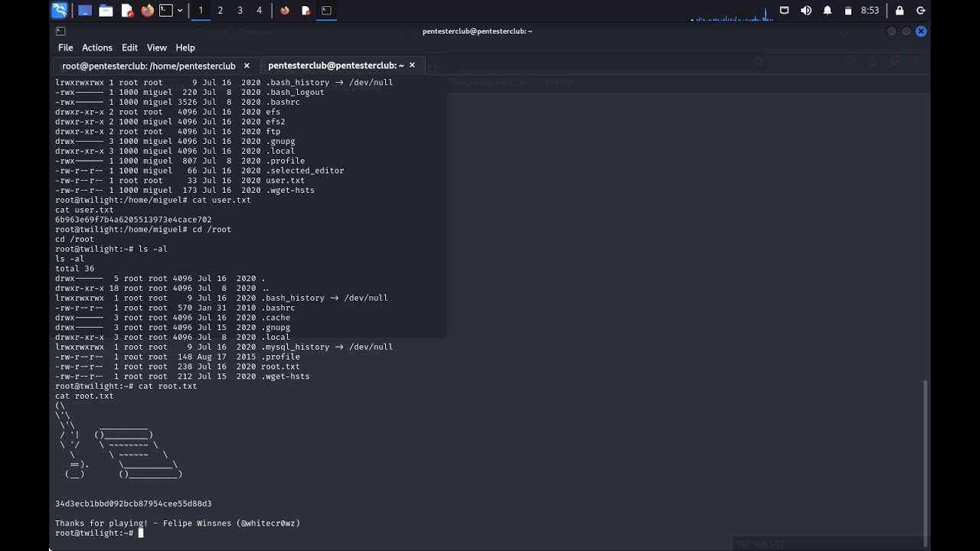
Task: Open the terminal emulator launcher
Action: point(165,11)
